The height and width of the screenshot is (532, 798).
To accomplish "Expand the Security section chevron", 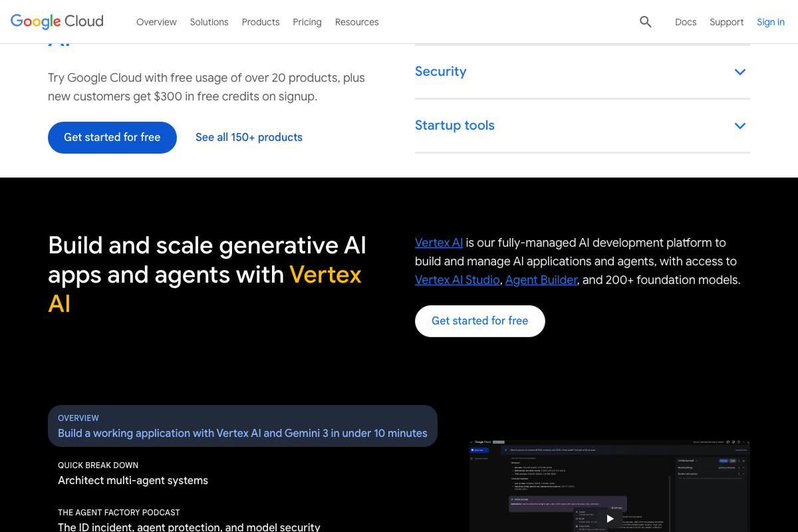I will (x=740, y=72).
